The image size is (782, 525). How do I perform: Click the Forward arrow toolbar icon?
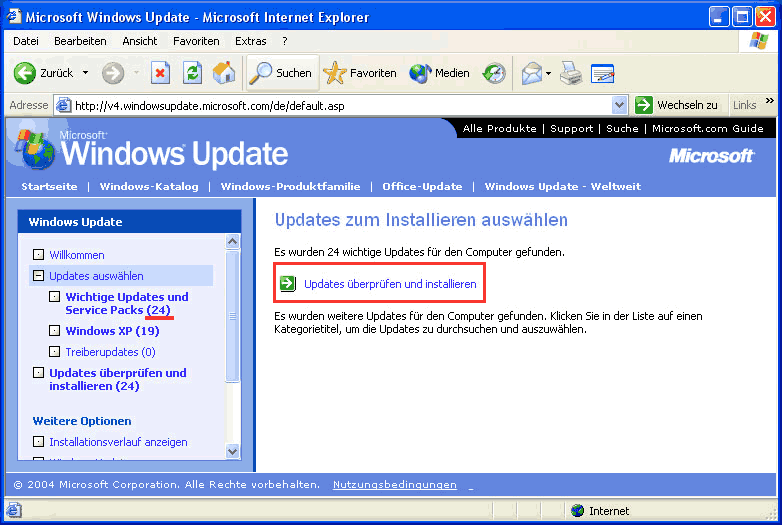click(x=113, y=73)
